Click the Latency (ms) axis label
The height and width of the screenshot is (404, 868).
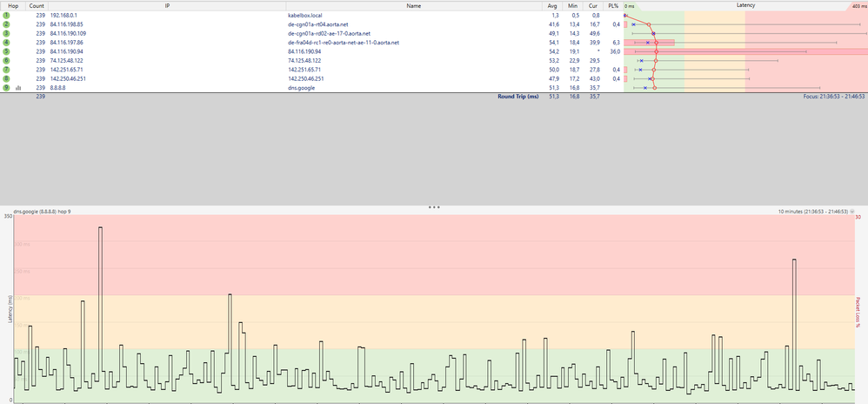pyautogui.click(x=10, y=309)
